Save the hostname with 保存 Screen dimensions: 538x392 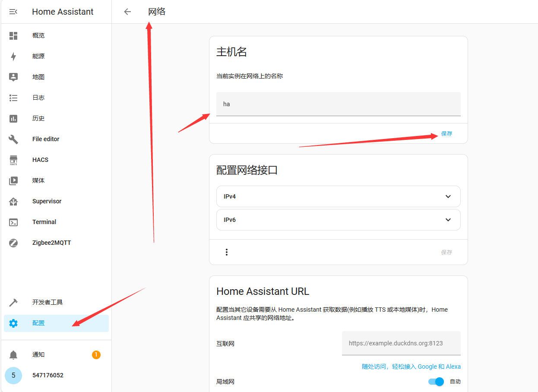(446, 134)
